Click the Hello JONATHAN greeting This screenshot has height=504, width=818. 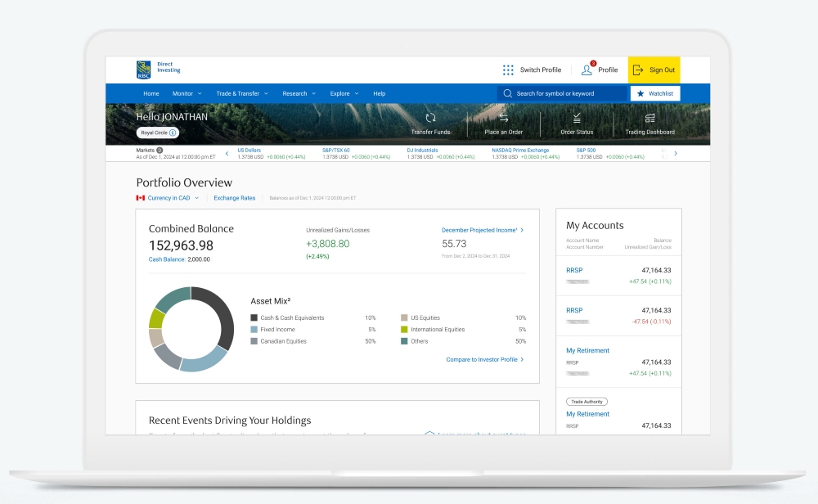(172, 117)
